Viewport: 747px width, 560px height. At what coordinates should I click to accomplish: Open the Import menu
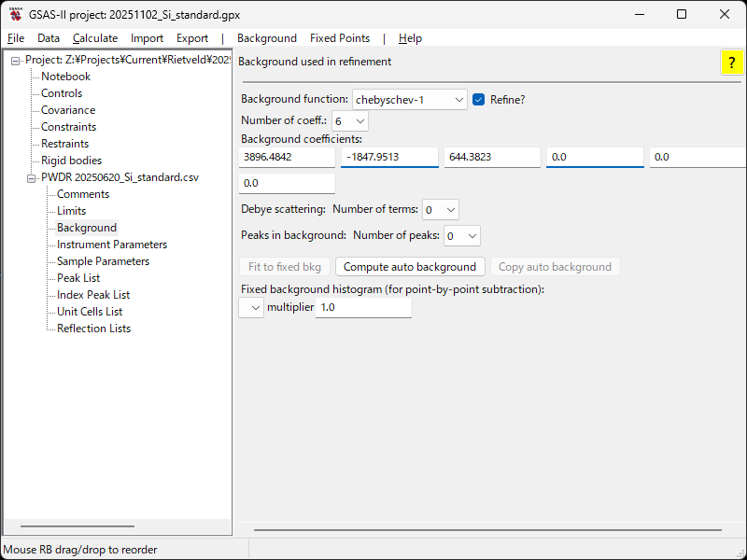point(147,38)
